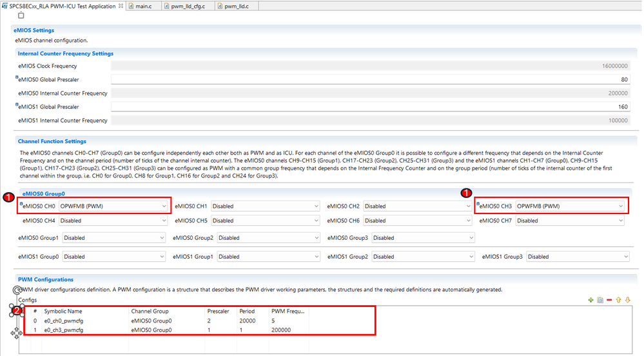
Task: Click Internal Counter Frequency Settings header
Action: pyautogui.click(x=66, y=54)
